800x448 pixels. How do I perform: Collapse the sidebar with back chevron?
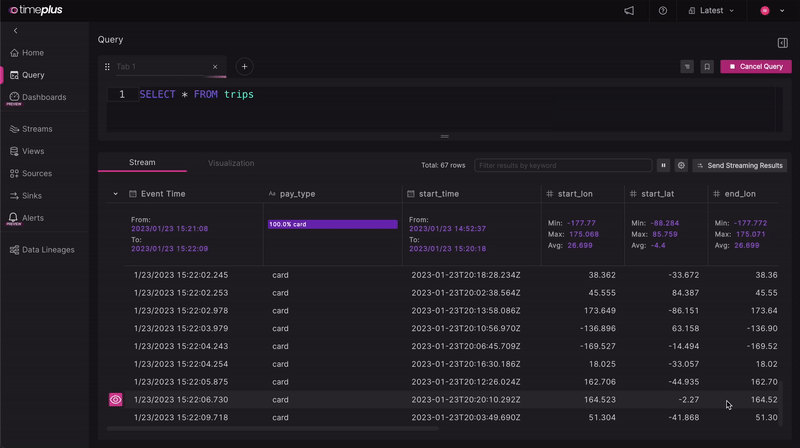(x=16, y=31)
